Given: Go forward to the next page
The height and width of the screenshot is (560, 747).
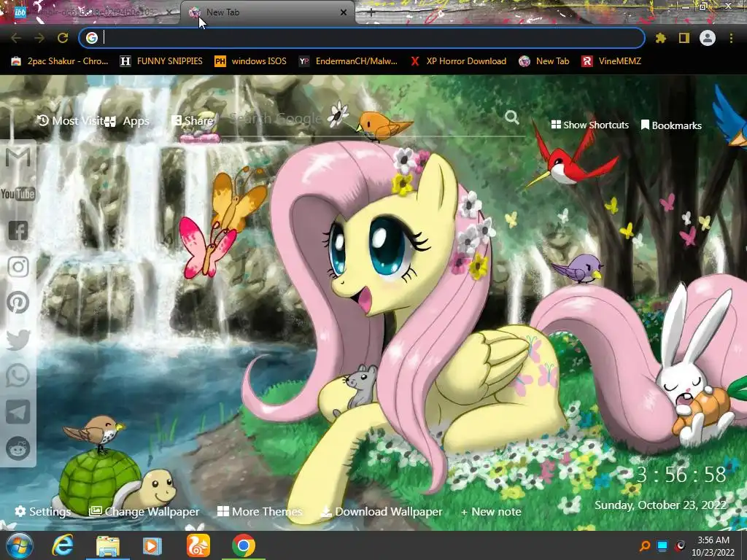Looking at the screenshot, I should tap(39, 38).
